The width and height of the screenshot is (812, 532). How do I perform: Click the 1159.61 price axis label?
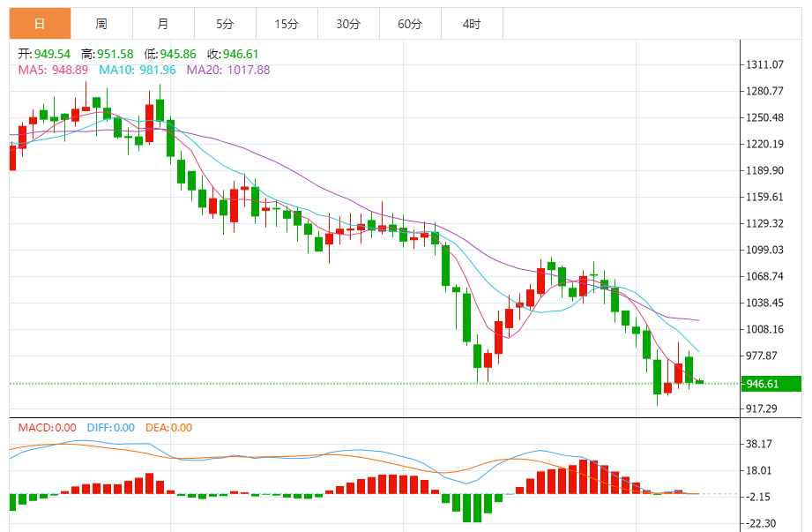coord(764,197)
